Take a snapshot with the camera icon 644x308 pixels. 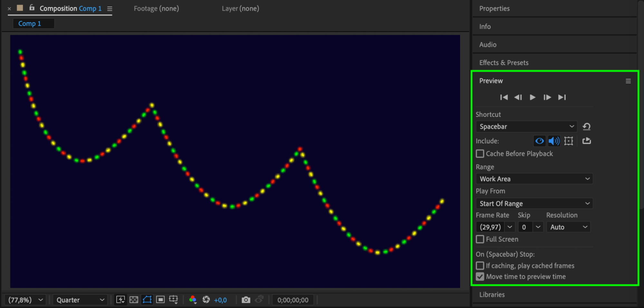[246, 300]
